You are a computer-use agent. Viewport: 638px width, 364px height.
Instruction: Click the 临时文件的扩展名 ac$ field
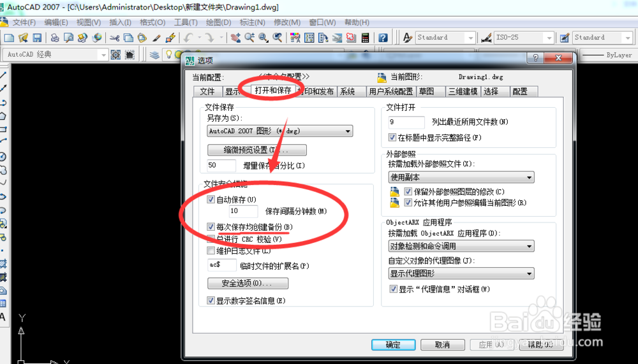pos(222,265)
